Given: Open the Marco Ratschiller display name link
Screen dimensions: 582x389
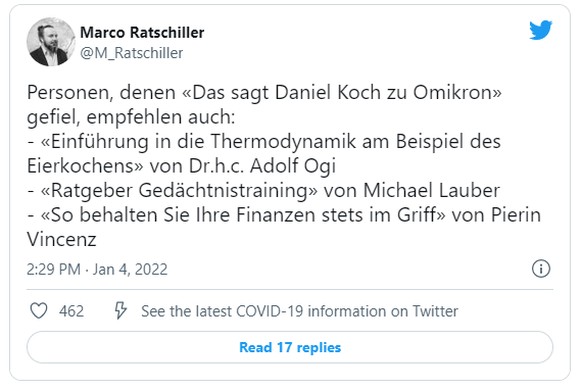Looking at the screenshot, I should (x=142, y=33).
